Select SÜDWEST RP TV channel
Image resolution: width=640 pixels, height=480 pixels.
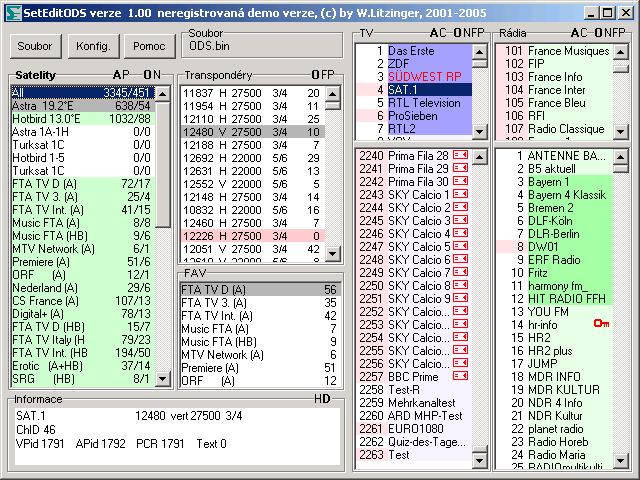point(414,77)
